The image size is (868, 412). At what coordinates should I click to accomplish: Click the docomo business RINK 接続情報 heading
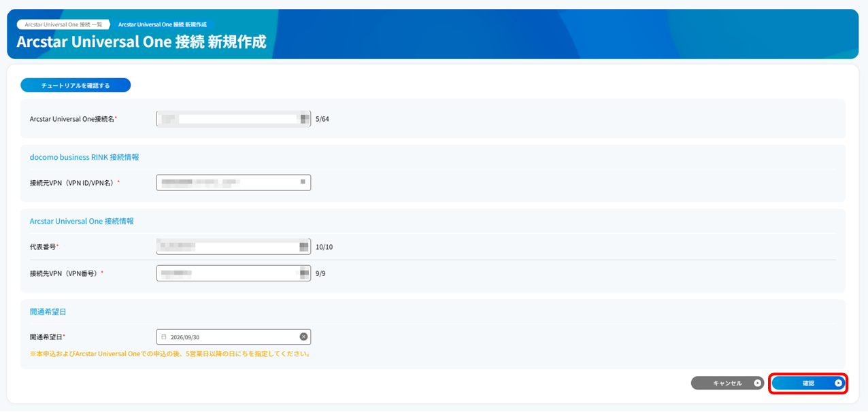pos(84,157)
